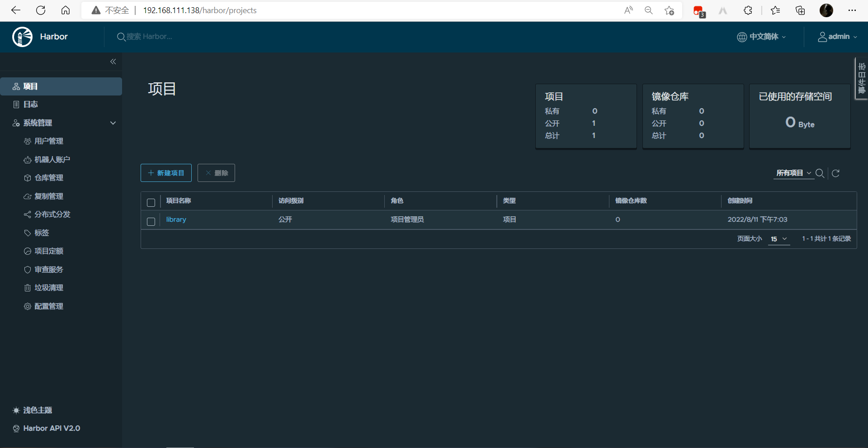Click the 垃圾清理 trash icon
868x448 pixels.
(28, 288)
